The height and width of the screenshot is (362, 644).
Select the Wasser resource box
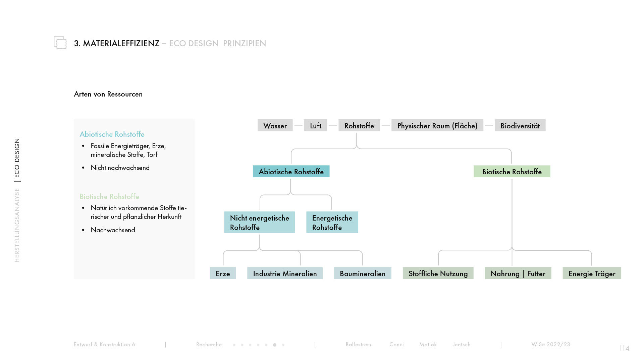275,125
